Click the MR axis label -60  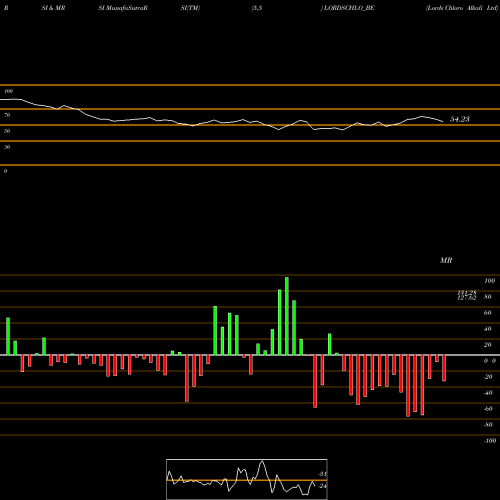(488, 409)
